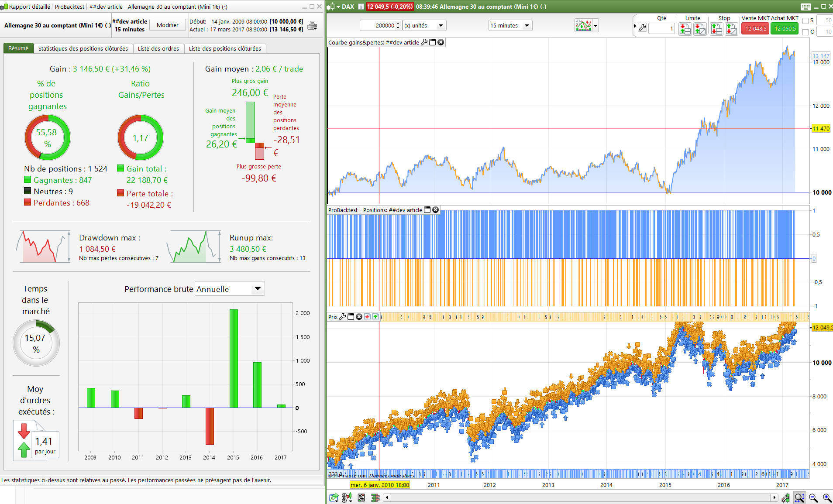Click the Runup max value 3 480,50 €
The width and height of the screenshot is (833, 504).
[248, 249]
